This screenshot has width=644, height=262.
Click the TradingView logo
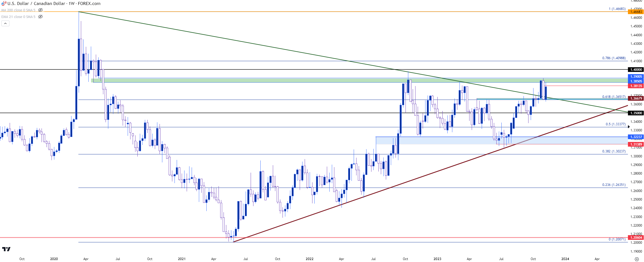[x=6, y=249]
